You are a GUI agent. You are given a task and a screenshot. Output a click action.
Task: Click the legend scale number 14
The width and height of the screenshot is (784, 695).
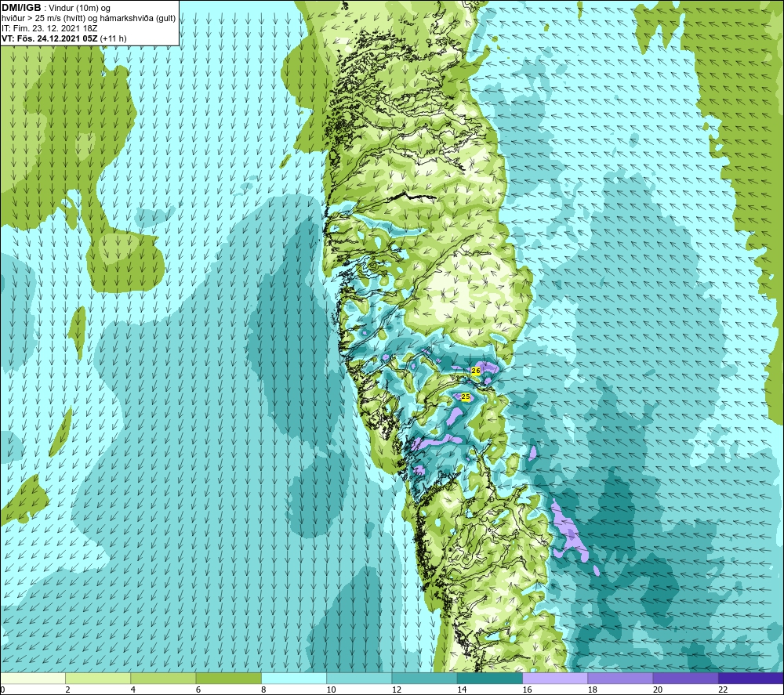462,690
